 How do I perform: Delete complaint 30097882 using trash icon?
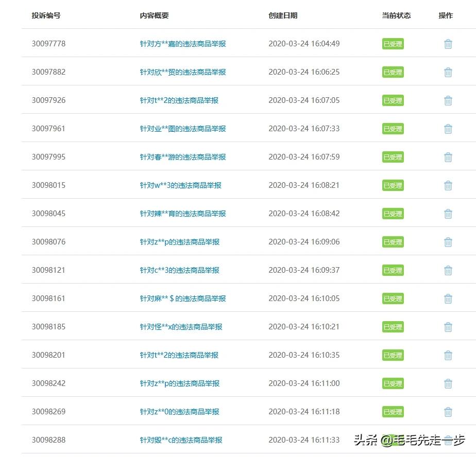pos(448,72)
